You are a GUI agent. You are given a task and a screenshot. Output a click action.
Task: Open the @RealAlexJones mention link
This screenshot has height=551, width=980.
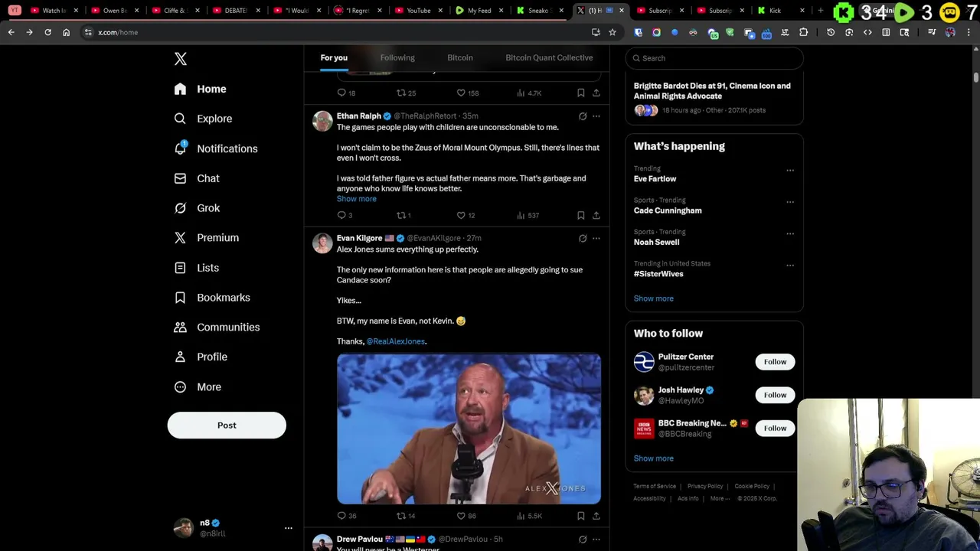[396, 341]
